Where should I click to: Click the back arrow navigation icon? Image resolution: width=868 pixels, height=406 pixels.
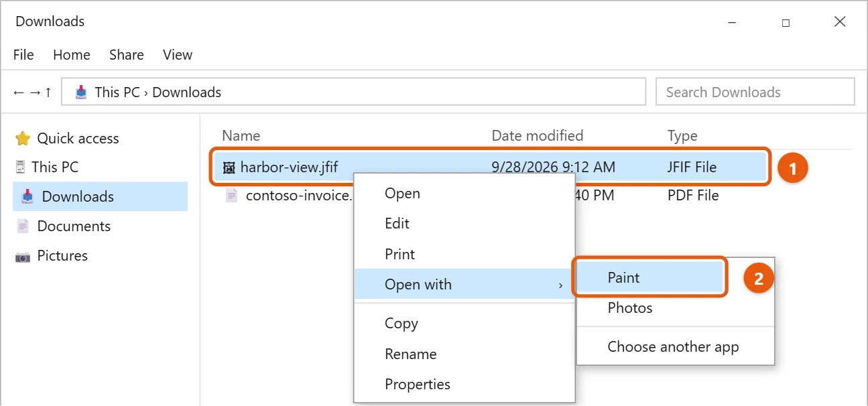pos(19,92)
